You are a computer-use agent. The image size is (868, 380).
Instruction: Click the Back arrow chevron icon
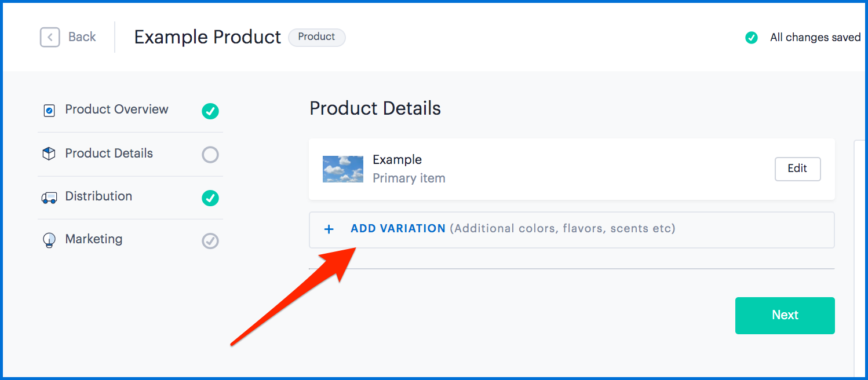coord(50,37)
